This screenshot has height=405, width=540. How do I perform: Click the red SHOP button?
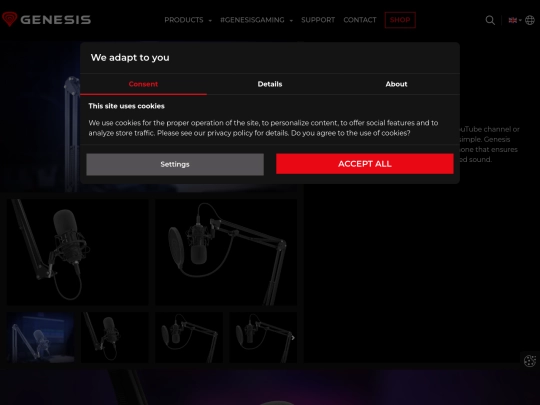point(400,20)
